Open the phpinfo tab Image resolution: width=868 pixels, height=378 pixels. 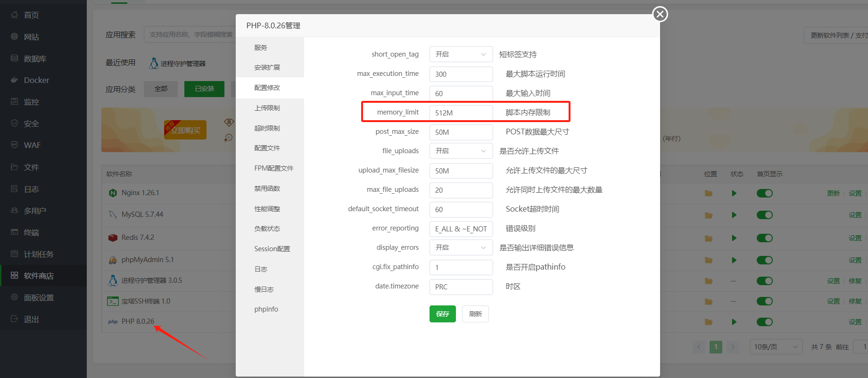266,309
